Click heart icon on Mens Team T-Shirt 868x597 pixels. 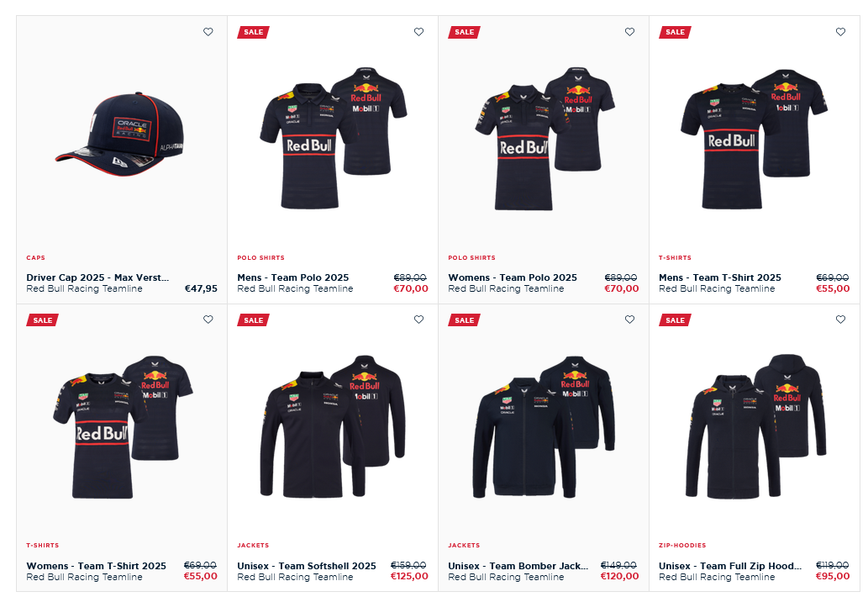tap(841, 32)
